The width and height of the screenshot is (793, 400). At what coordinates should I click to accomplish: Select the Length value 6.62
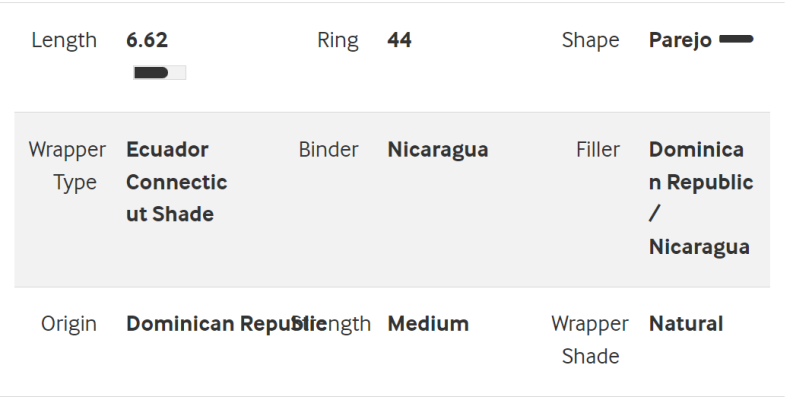147,40
